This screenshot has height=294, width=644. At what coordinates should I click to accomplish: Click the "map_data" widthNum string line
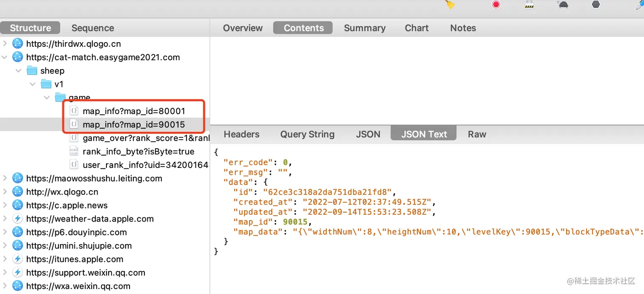coord(438,232)
